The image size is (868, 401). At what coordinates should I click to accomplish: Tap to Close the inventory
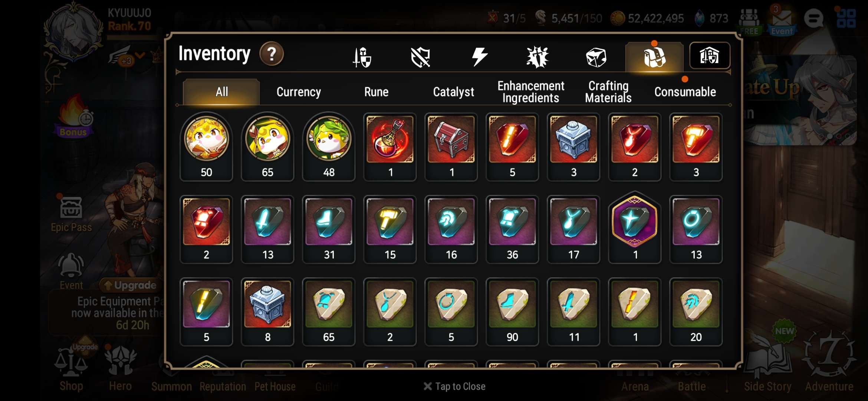point(454,386)
